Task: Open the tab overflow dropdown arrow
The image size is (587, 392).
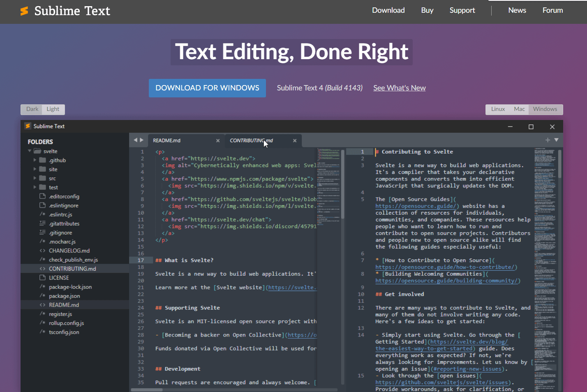Action: point(556,140)
